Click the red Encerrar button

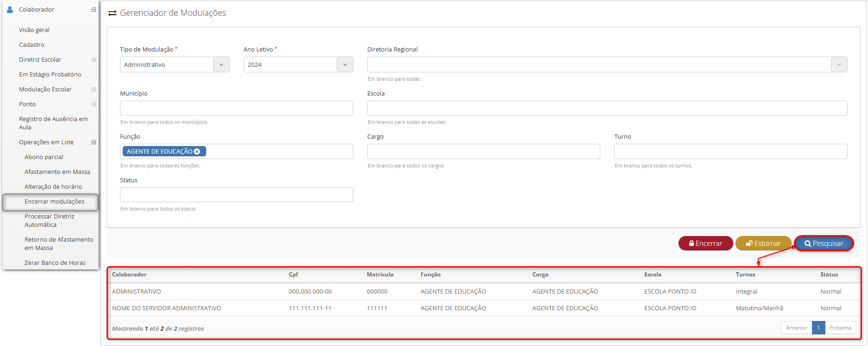705,243
